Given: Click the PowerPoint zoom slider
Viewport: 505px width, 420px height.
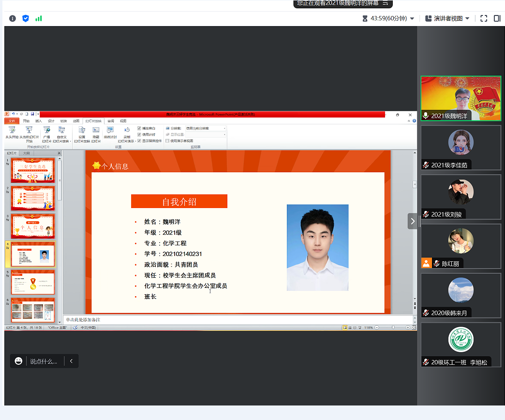Looking at the screenshot, I should pos(393,328).
